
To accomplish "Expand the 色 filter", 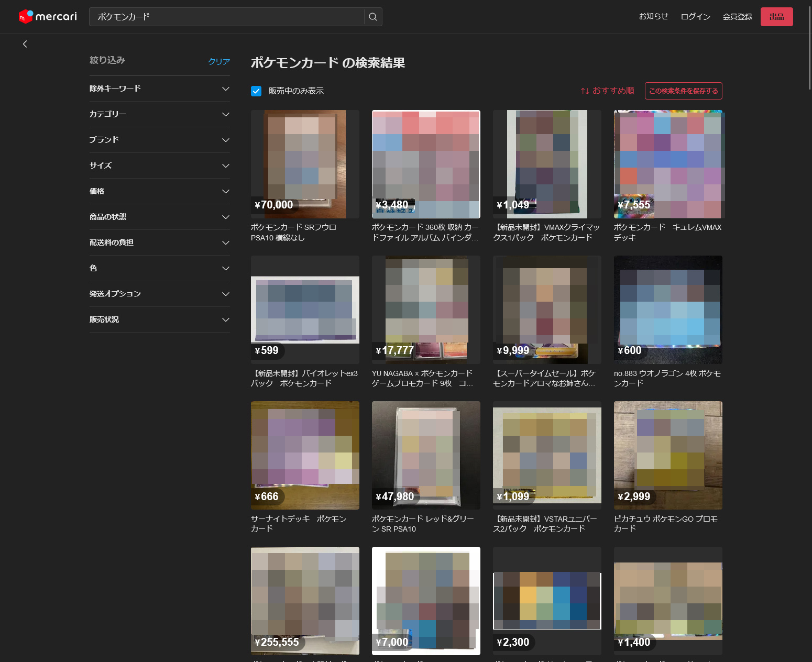I will (160, 268).
